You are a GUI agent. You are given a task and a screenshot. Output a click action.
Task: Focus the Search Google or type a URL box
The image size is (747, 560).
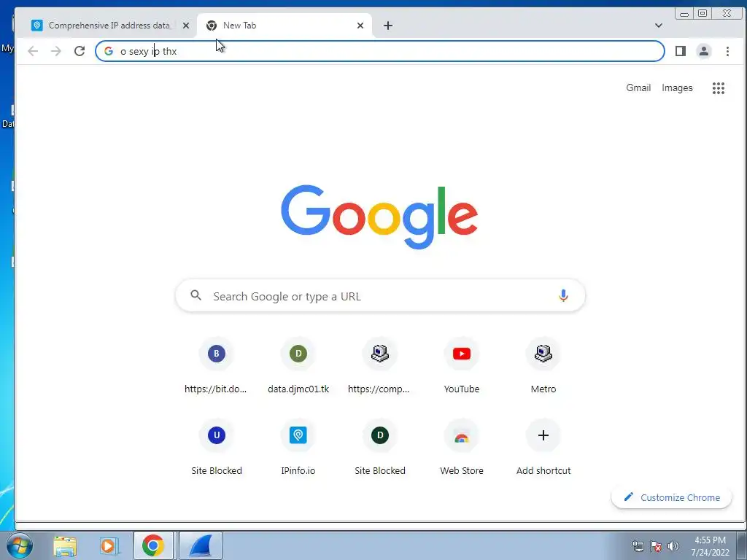(380, 296)
